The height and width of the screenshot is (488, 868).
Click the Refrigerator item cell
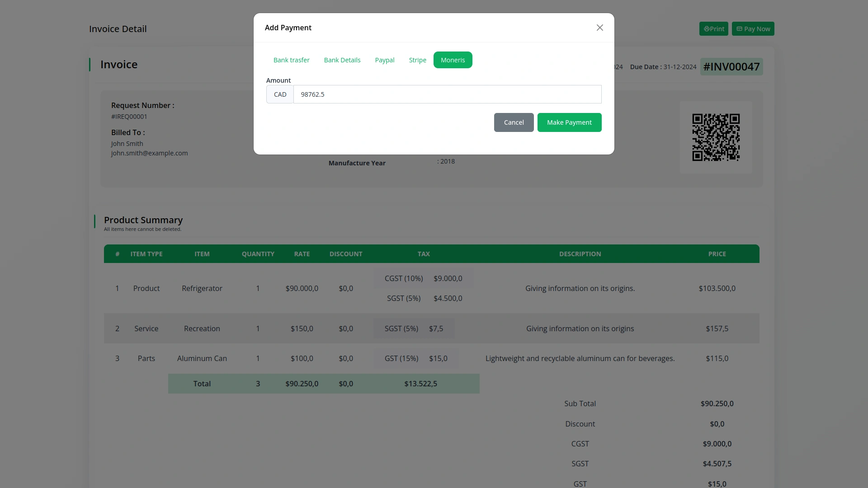[202, 288]
